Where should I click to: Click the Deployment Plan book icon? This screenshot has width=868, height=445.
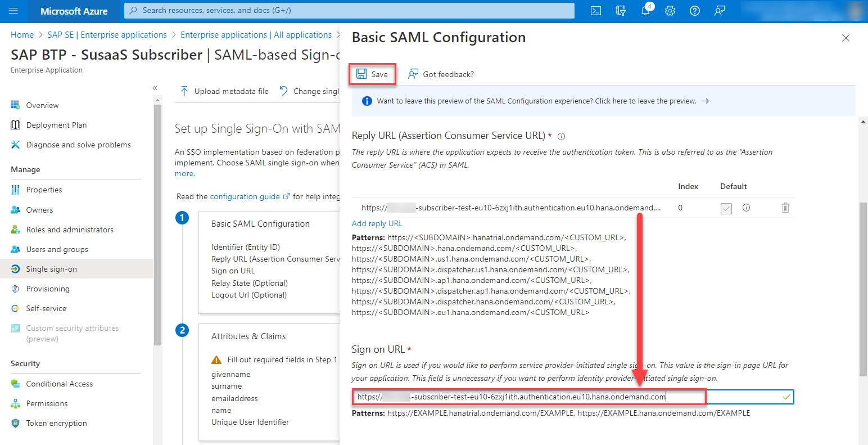pyautogui.click(x=16, y=125)
